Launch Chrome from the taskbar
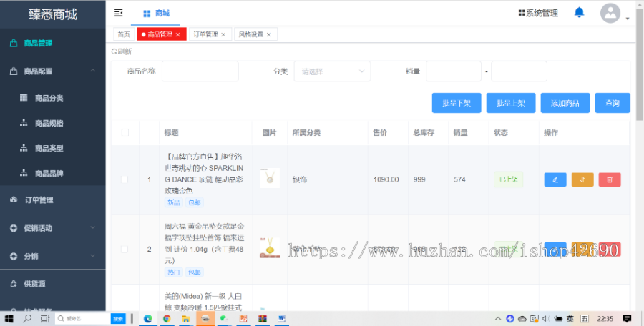644x326 pixels. point(167,319)
